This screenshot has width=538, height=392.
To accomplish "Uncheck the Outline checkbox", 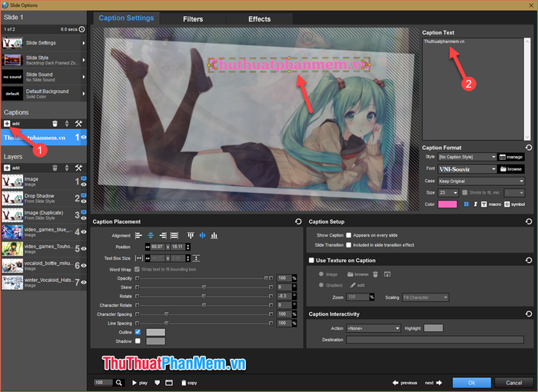I will coord(138,332).
